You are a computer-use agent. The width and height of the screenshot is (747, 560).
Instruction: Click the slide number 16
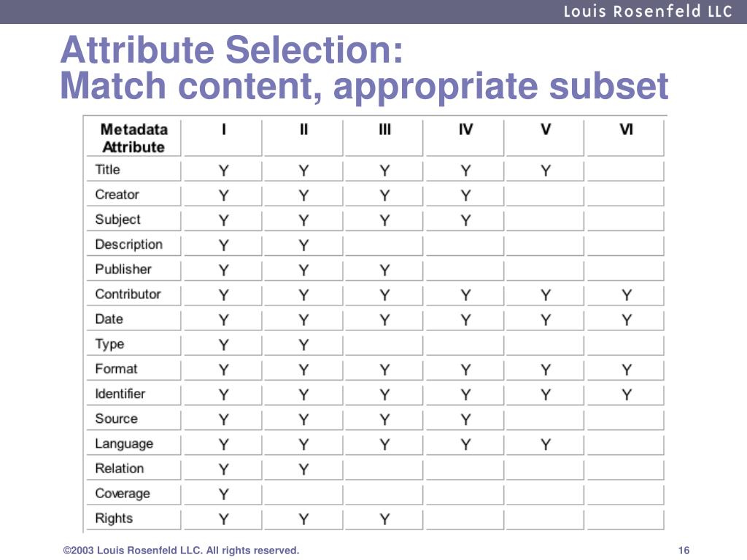coord(684,551)
